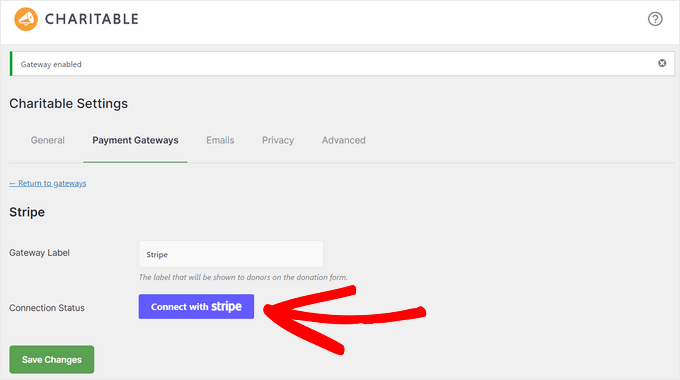Focus the Gateway Label input field
680x380 pixels.
pyautogui.click(x=231, y=254)
